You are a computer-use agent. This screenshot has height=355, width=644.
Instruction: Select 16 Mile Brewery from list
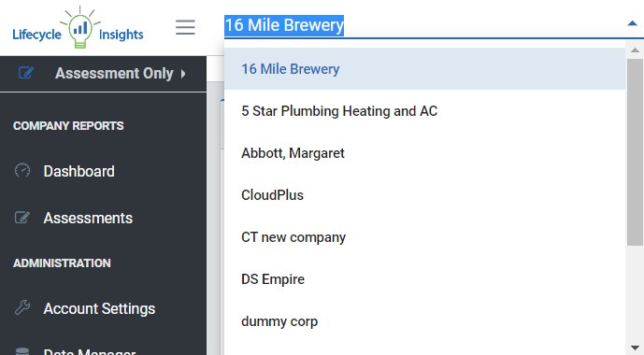[x=424, y=69]
